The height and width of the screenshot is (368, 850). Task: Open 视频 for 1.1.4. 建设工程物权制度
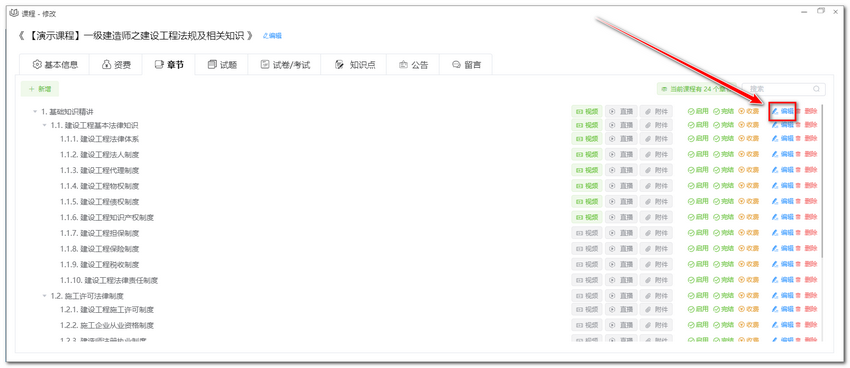587,186
